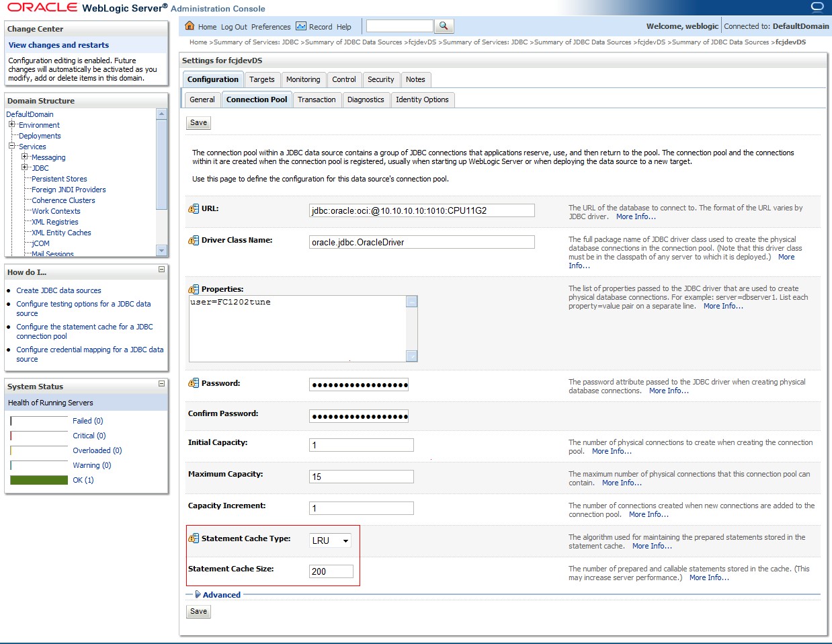Open XML Entity Caches tree item
This screenshot has width=832, height=644.
click(x=61, y=233)
